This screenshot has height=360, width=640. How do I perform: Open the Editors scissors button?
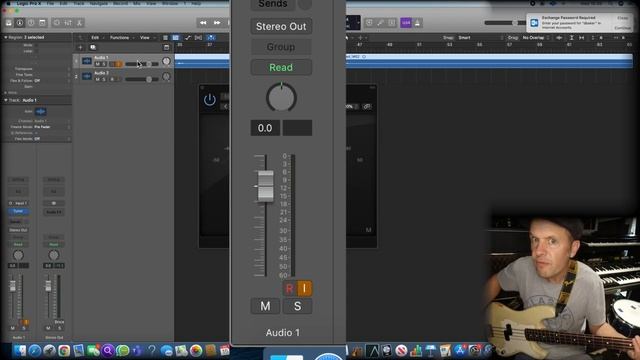coord(80,23)
